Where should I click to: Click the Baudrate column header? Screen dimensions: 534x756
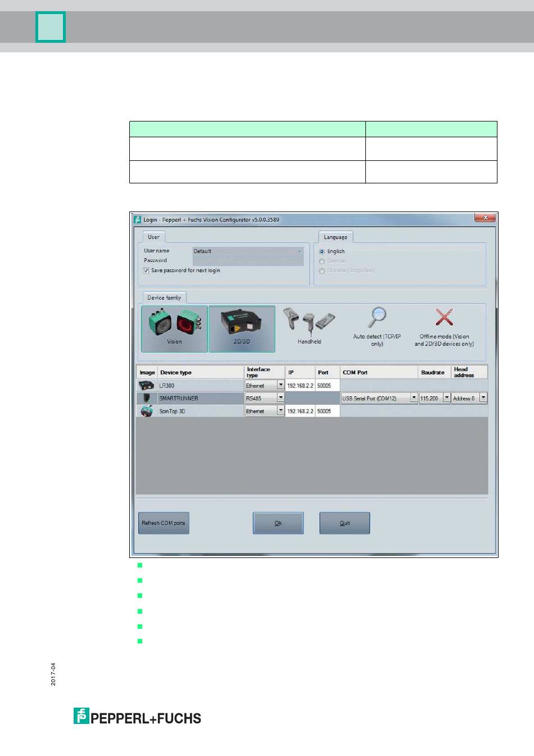[x=435, y=372]
